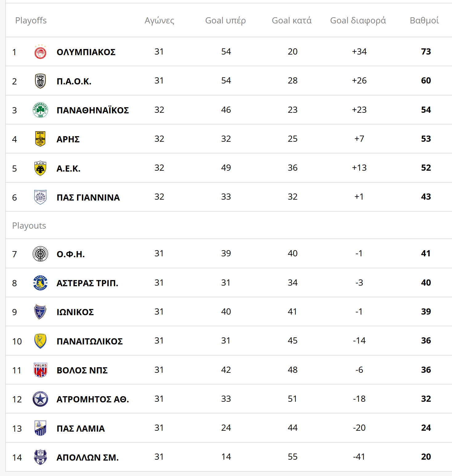Click the Playoffs section heading
This screenshot has width=452, height=476.
[31, 21]
